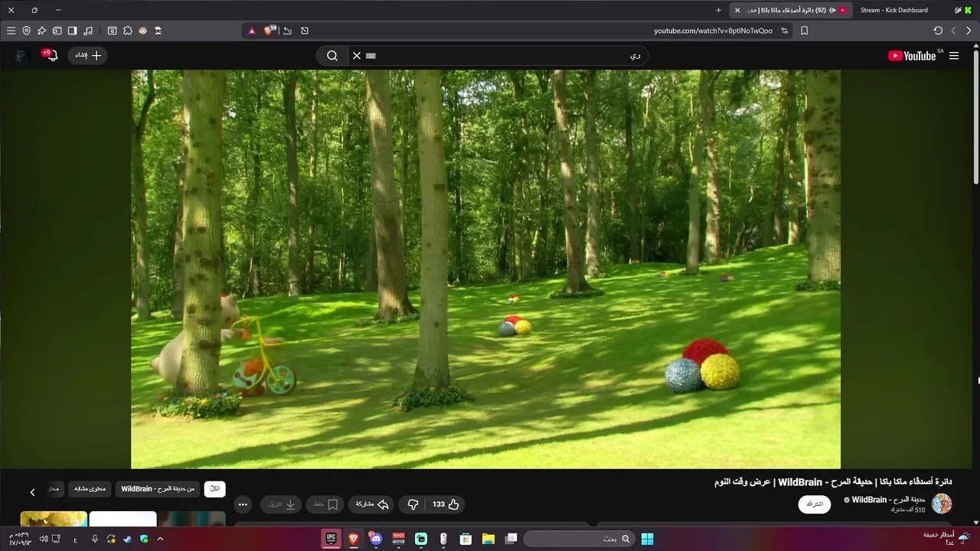
Task: Open Brave browser taskbar icon
Action: point(353,539)
